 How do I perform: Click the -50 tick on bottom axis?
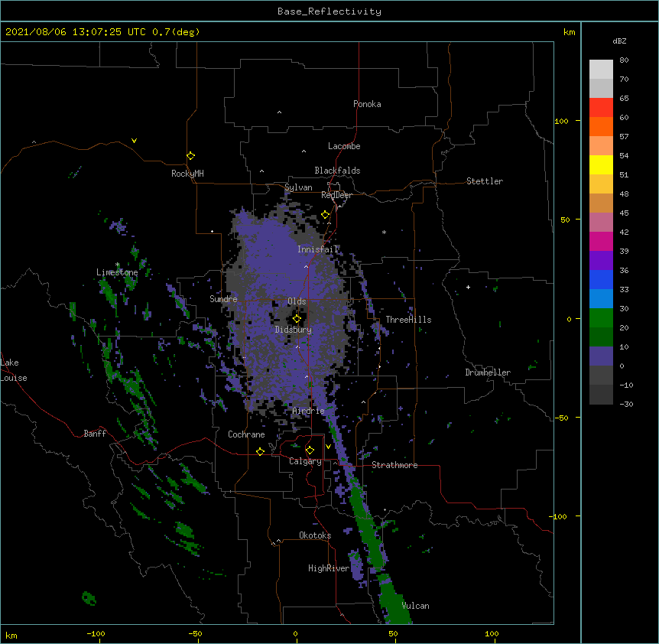tap(195, 633)
